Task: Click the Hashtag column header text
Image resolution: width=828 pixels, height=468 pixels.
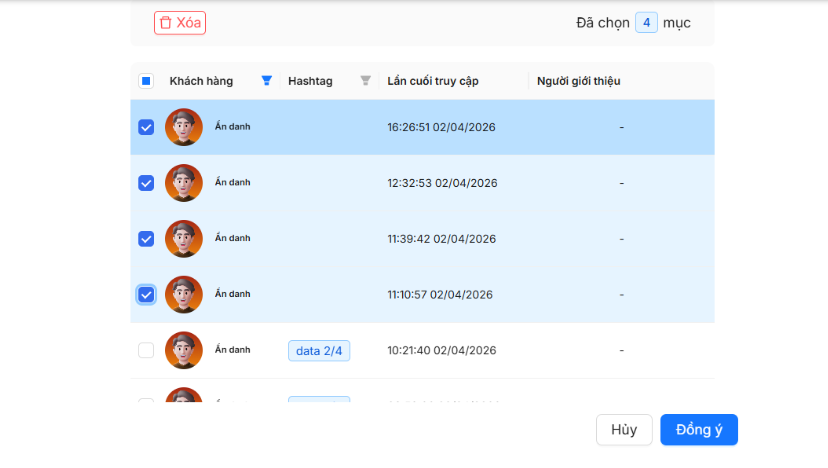Action: (310, 81)
